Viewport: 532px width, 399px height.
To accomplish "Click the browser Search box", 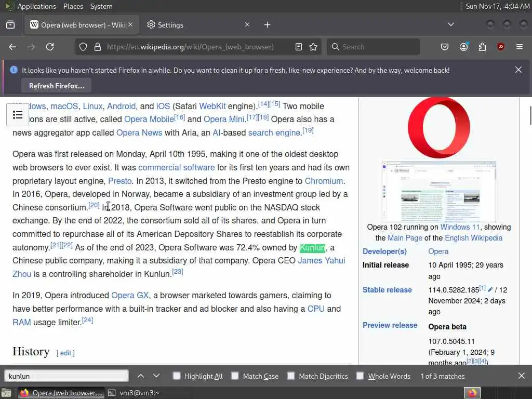I will [x=373, y=47].
